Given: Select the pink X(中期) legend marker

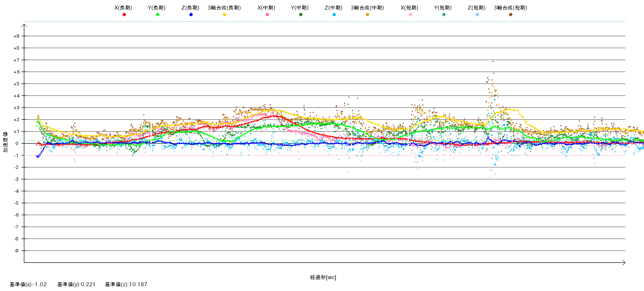Looking at the screenshot, I should click(267, 15).
